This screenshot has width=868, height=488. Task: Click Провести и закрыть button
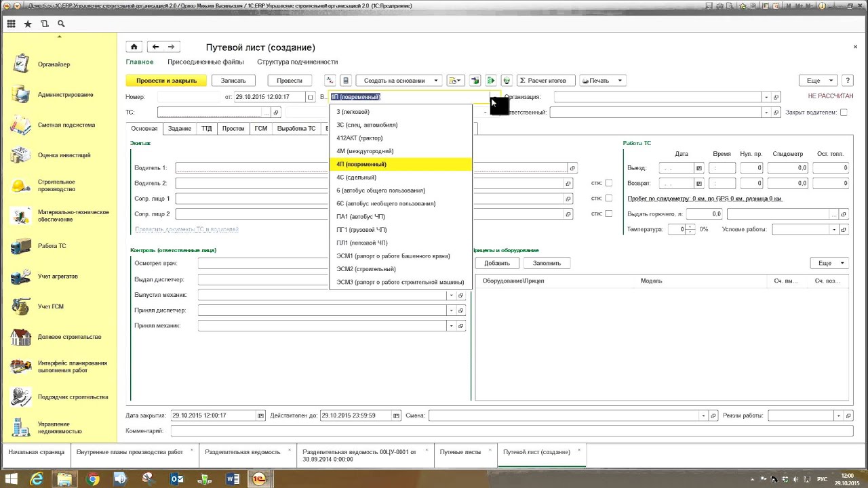pyautogui.click(x=166, y=81)
